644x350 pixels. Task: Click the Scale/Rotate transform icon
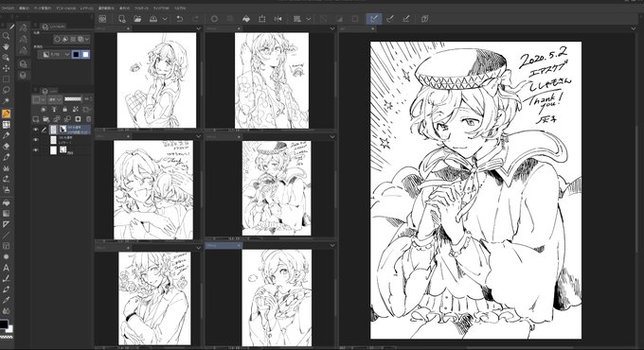262,19
